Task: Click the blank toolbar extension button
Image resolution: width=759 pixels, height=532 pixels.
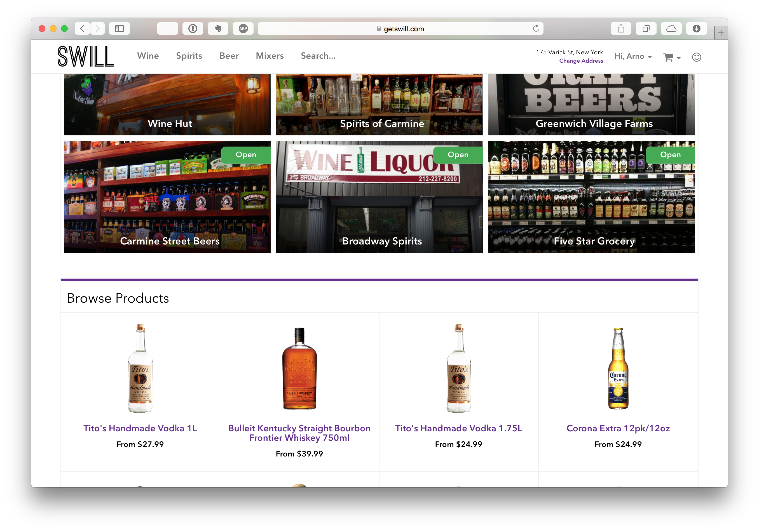Action: 168,29
